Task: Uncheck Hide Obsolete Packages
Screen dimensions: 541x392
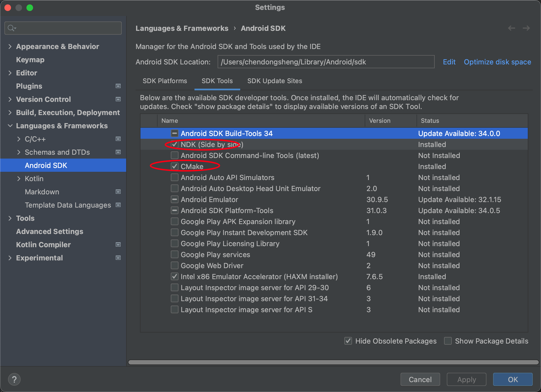Action: click(348, 341)
